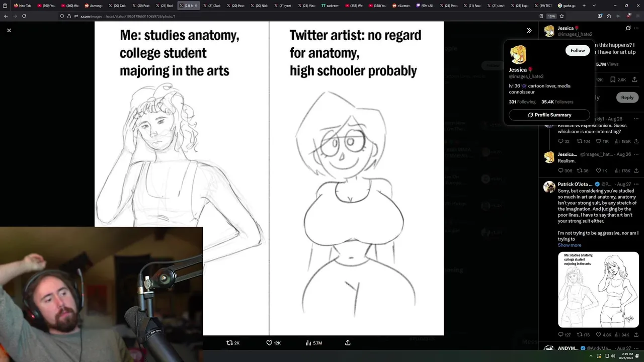644x362 pixels.
Task: Toggle reader view icon in address bar
Action: [541, 16]
